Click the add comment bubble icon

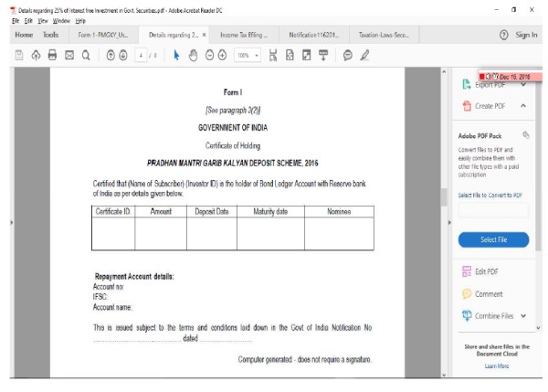click(x=348, y=56)
